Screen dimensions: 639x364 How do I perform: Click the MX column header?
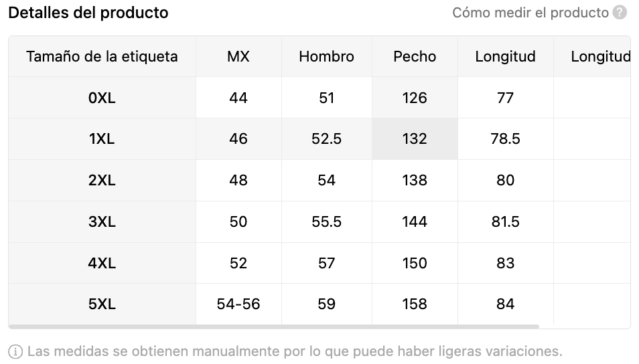click(238, 57)
